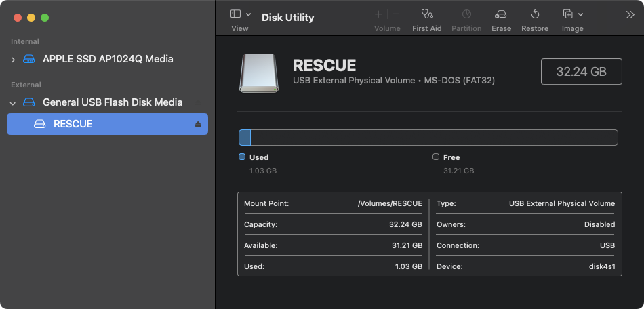This screenshot has height=309, width=644.
Task: Click the Device disk4s1 value
Action: (x=602, y=266)
